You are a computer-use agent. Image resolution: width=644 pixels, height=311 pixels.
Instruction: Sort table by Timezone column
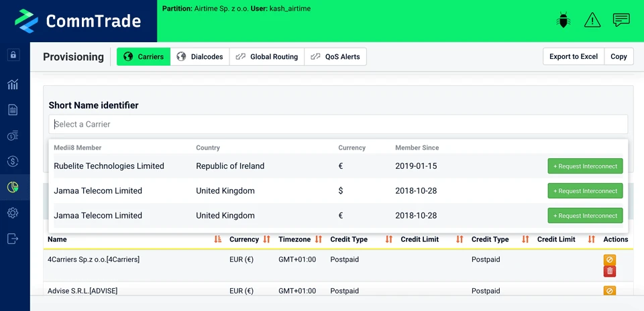pos(318,239)
